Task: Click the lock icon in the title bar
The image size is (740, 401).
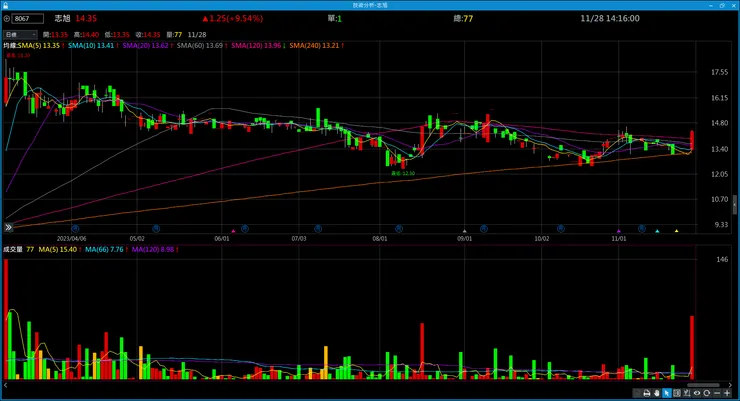Action: [5, 5]
